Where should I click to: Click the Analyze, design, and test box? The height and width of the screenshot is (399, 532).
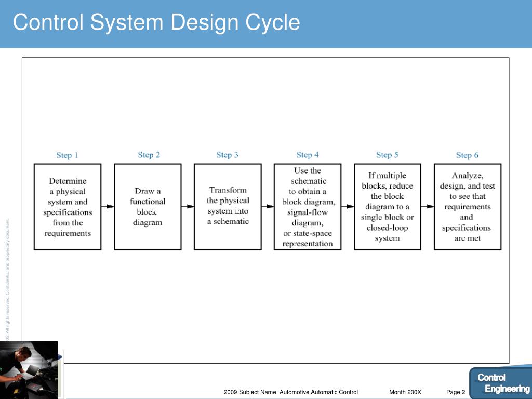[x=468, y=207]
